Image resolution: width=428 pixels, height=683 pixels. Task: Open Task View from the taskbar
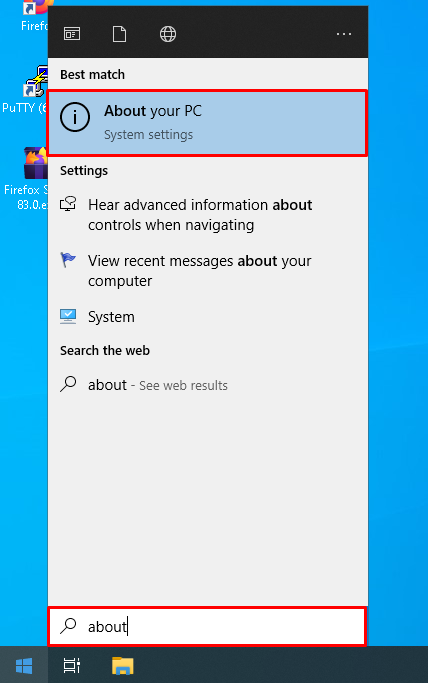[x=72, y=665]
